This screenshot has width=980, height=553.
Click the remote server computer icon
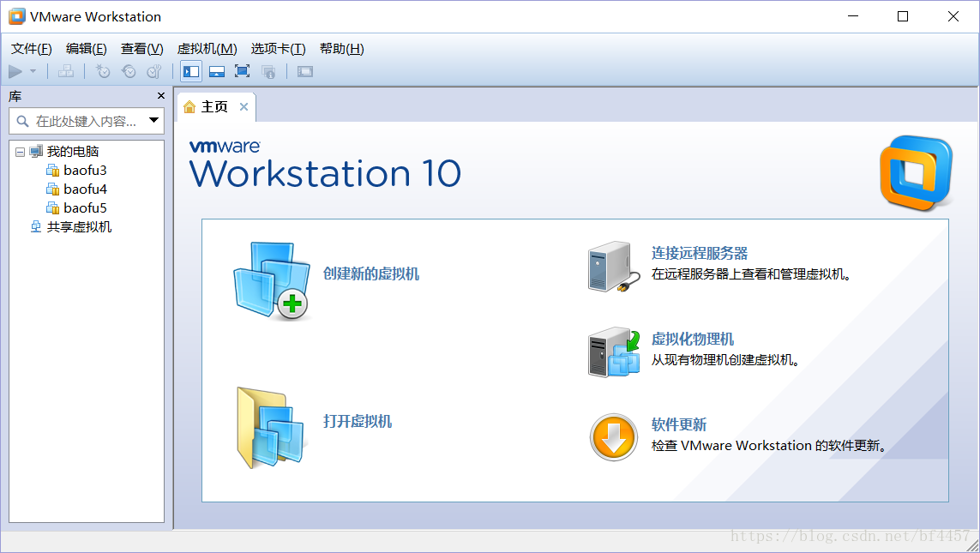pos(613,267)
